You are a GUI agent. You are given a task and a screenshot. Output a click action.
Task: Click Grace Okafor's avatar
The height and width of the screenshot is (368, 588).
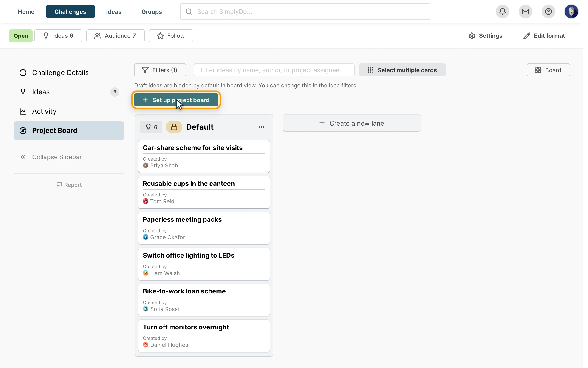point(146,237)
